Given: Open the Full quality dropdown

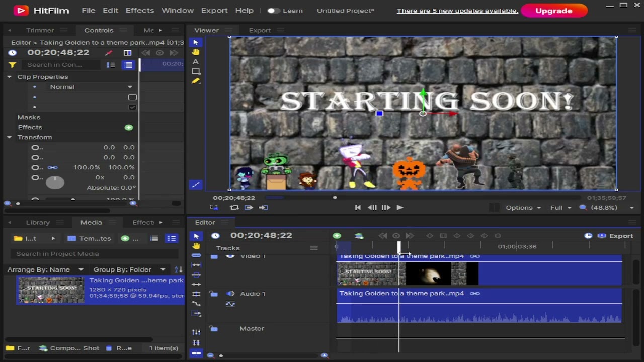Looking at the screenshot, I should (x=561, y=208).
